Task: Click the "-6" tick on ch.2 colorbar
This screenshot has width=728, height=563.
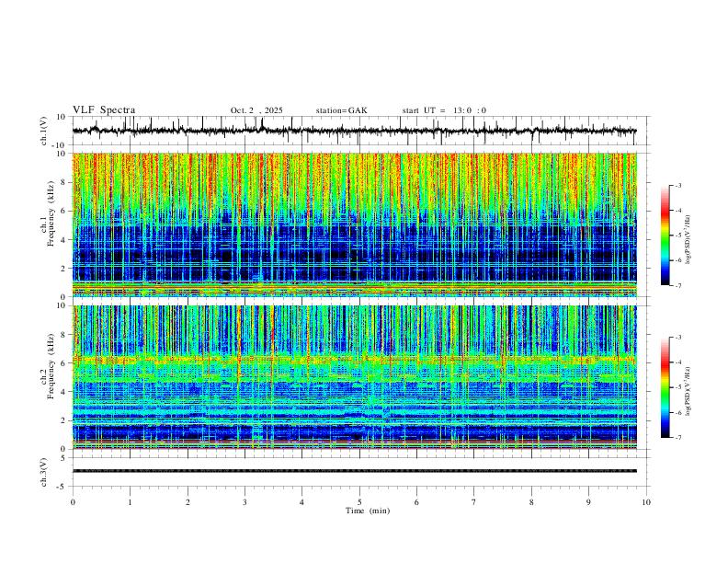Action: [x=677, y=412]
